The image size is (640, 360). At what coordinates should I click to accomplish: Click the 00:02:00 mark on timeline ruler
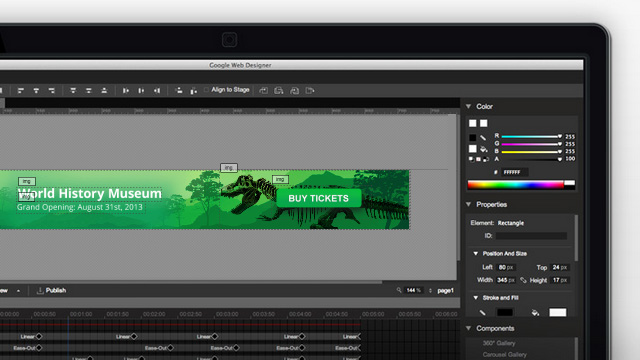click(154, 314)
